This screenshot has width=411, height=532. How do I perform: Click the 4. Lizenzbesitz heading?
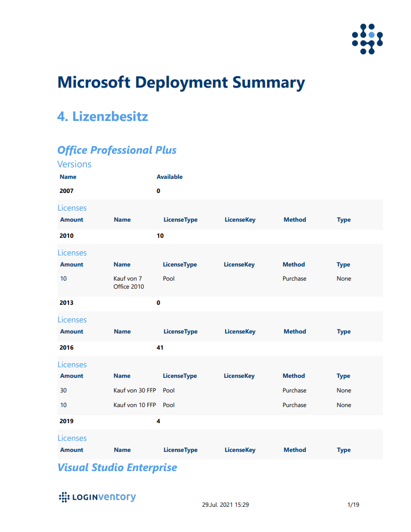(102, 116)
